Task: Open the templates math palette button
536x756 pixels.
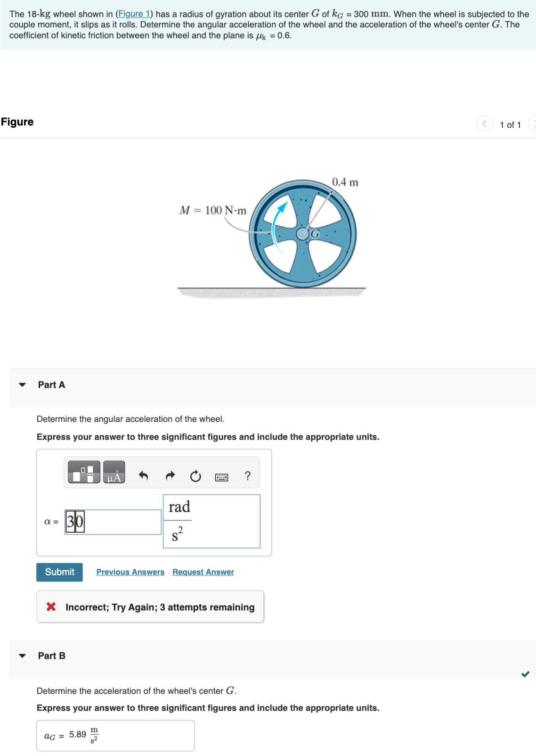Action: 84,472
